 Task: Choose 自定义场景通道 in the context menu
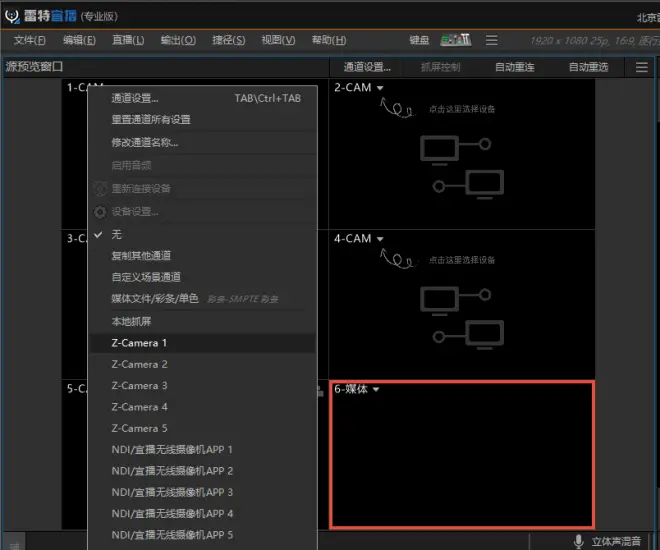[203, 277]
